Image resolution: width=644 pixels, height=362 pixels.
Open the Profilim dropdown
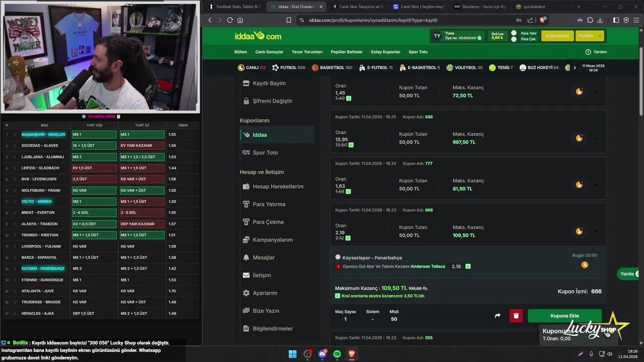[589, 36]
